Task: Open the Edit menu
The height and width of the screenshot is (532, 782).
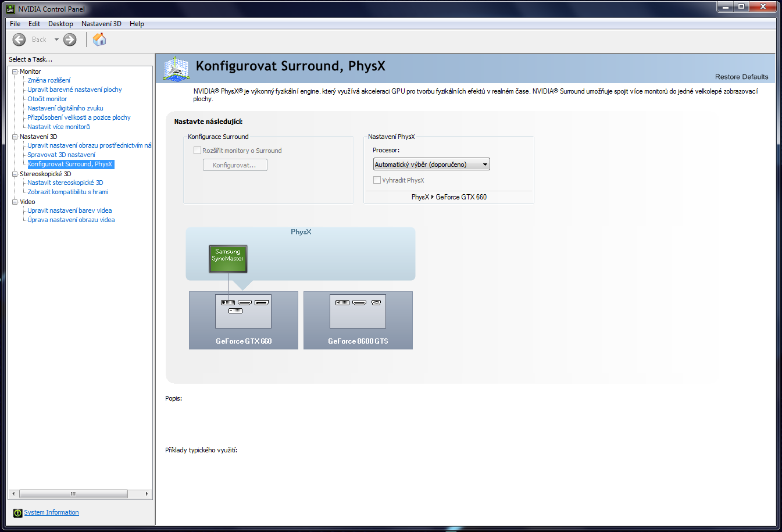Action: (x=34, y=24)
